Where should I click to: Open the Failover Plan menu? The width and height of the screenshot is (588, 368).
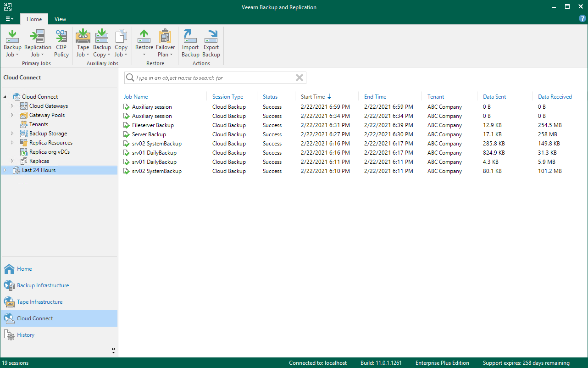coord(165,43)
